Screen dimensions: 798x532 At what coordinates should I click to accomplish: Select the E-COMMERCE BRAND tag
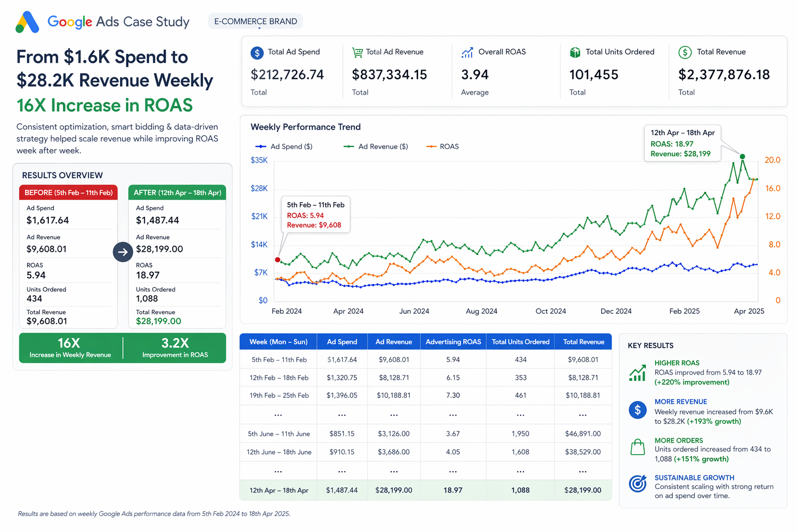coord(256,21)
